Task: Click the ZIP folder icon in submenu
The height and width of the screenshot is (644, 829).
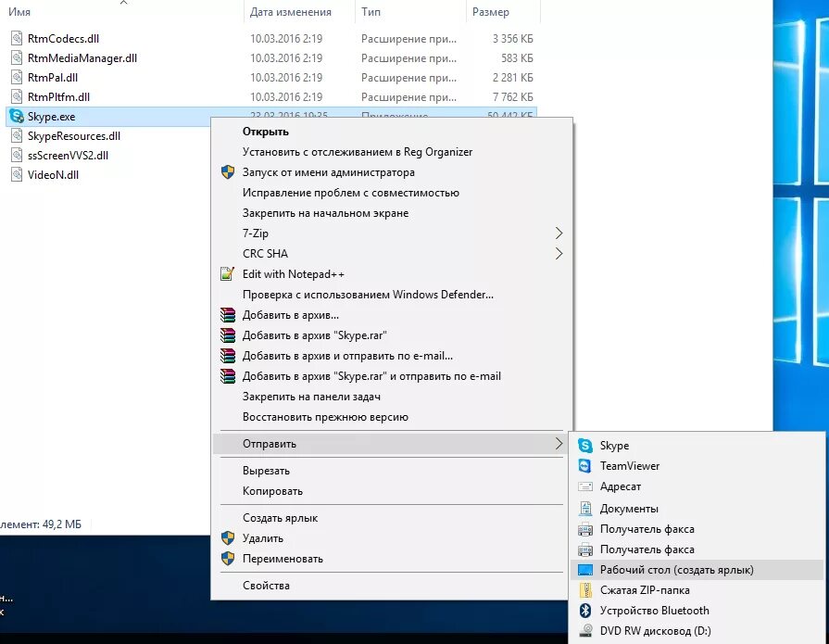Action: 585,590
